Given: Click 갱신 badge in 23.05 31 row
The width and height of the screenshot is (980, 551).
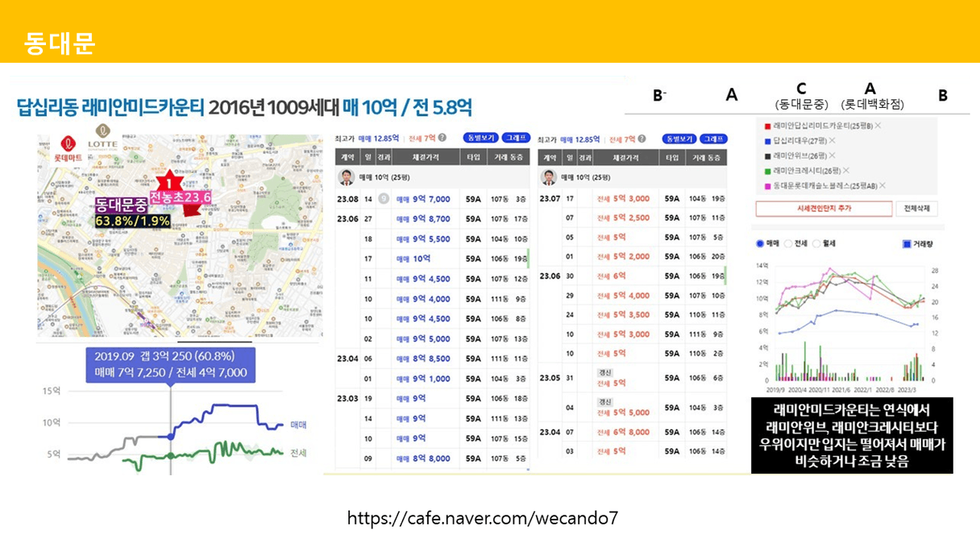Looking at the screenshot, I should (x=604, y=372).
